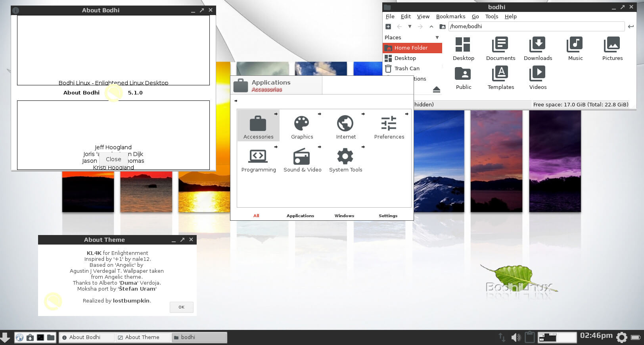Image resolution: width=644 pixels, height=345 pixels.
Task: Open the Pictures folder
Action: [612, 48]
